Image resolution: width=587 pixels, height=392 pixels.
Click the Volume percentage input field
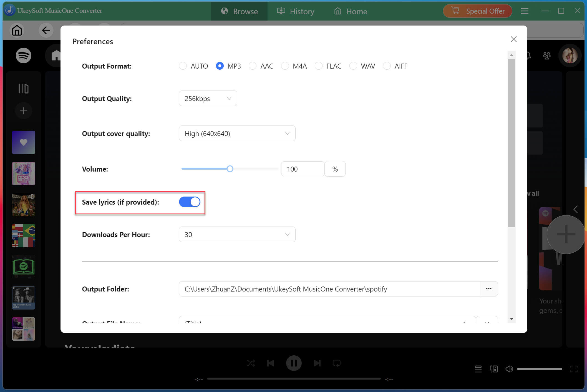click(x=303, y=169)
